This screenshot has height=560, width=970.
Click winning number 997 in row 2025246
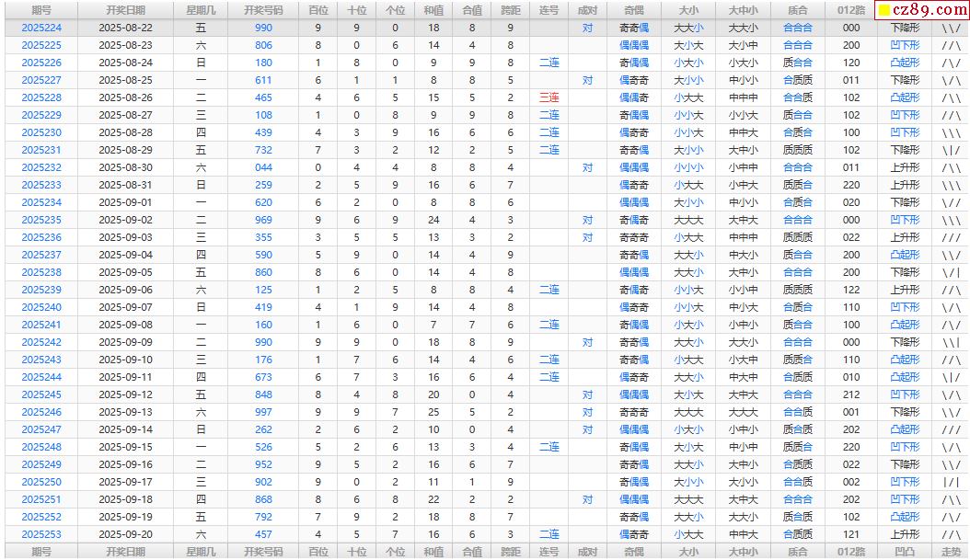pyautogui.click(x=263, y=412)
